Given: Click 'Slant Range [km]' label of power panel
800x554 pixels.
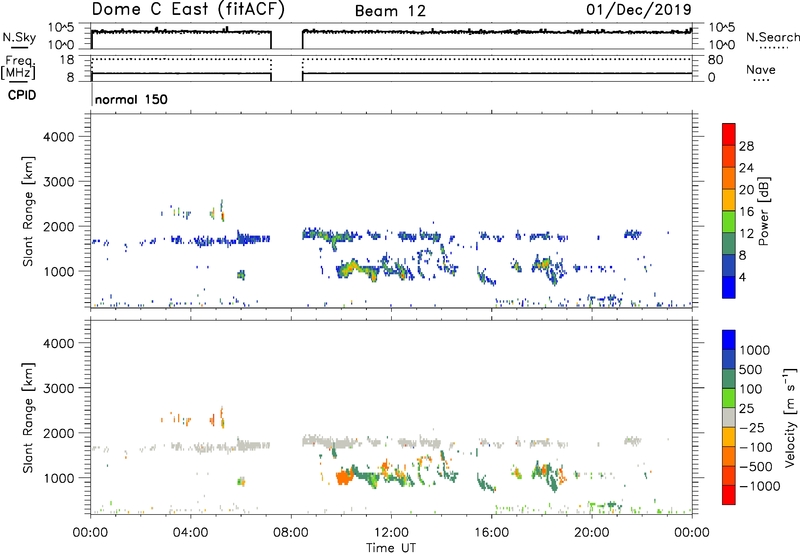Looking at the screenshot, I should [x=28, y=211].
